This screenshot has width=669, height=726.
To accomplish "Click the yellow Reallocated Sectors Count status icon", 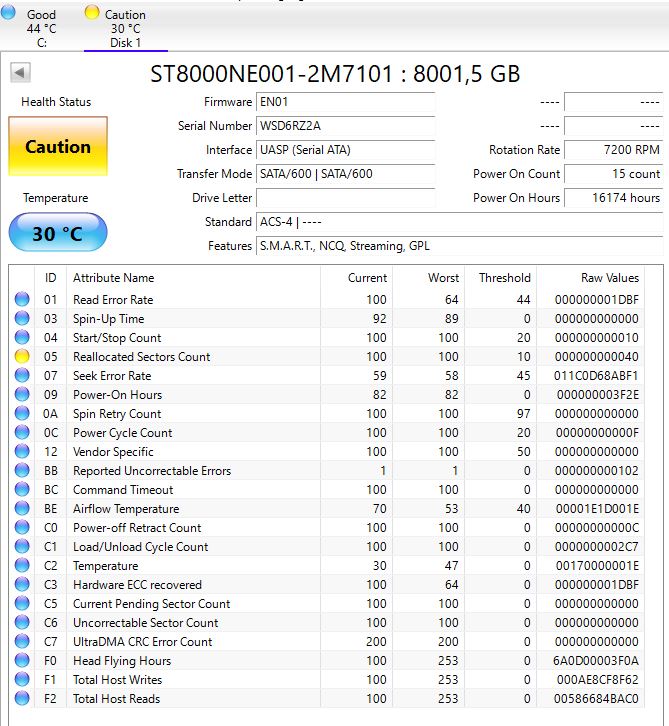I will (22, 357).
